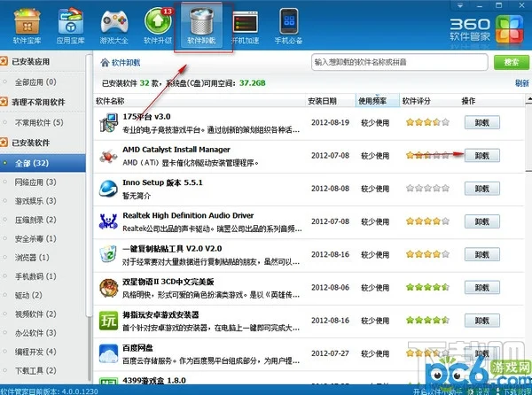Select 安全杀毒 (1) category

35,239
